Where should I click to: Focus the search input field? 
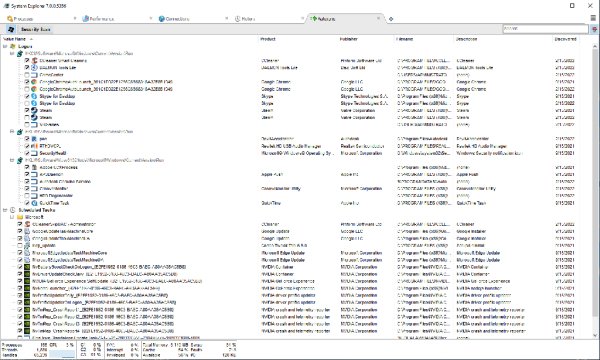545,29
